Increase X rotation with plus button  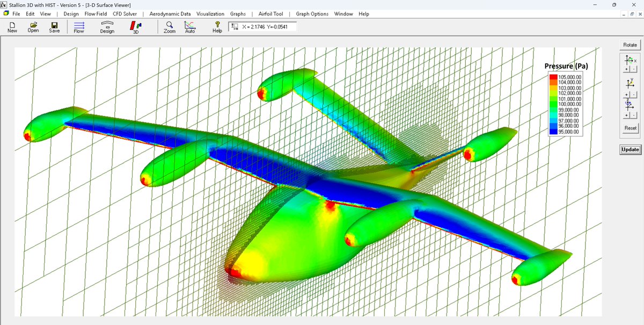coord(626,69)
